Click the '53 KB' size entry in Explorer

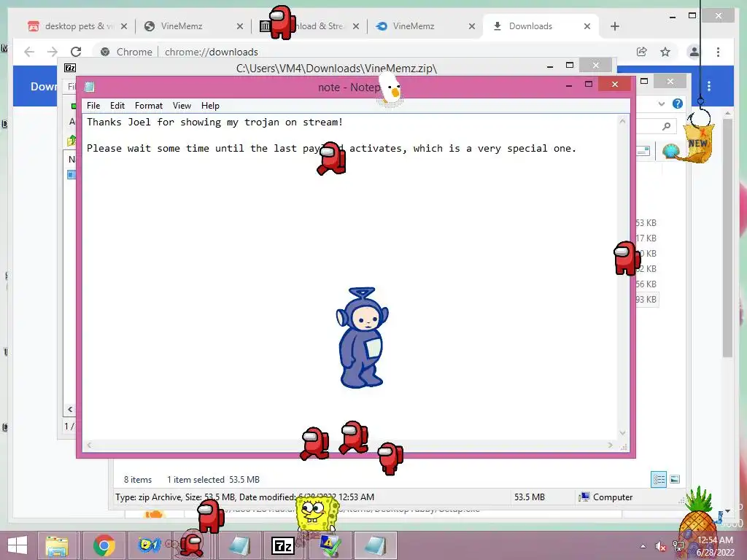[646, 223]
